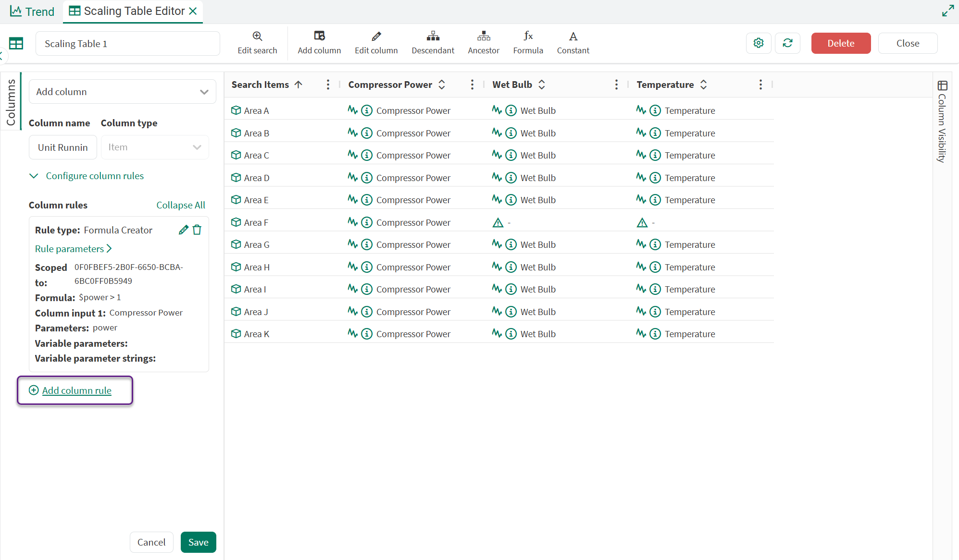Image resolution: width=959 pixels, height=560 pixels.
Task: Delete the rule using the trash icon
Action: point(197,230)
